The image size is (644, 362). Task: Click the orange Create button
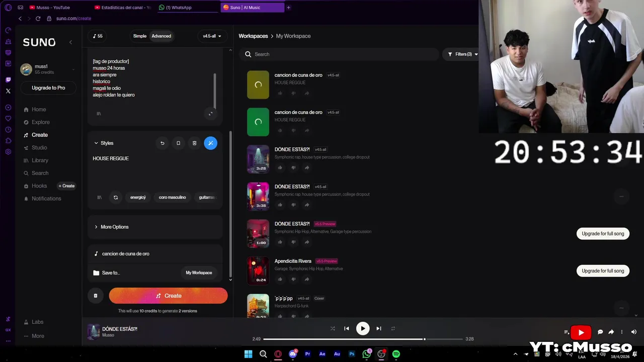pyautogui.click(x=168, y=296)
